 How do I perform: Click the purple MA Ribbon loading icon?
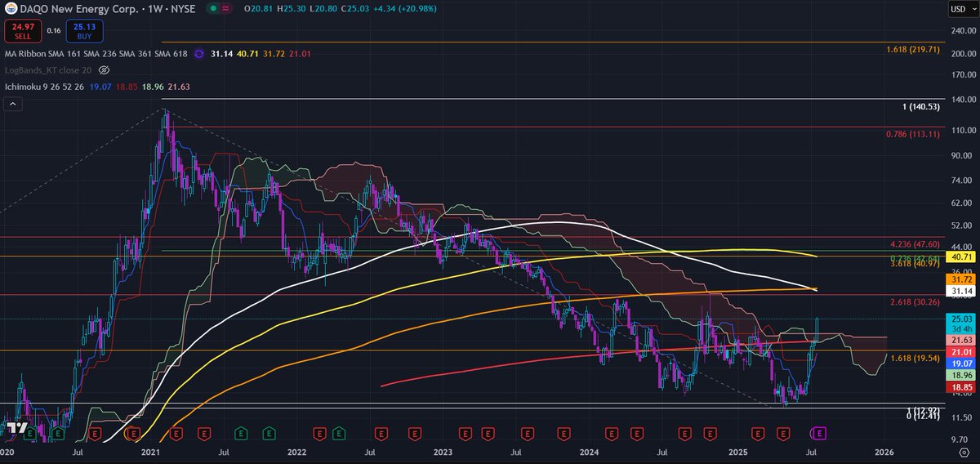pyautogui.click(x=198, y=54)
